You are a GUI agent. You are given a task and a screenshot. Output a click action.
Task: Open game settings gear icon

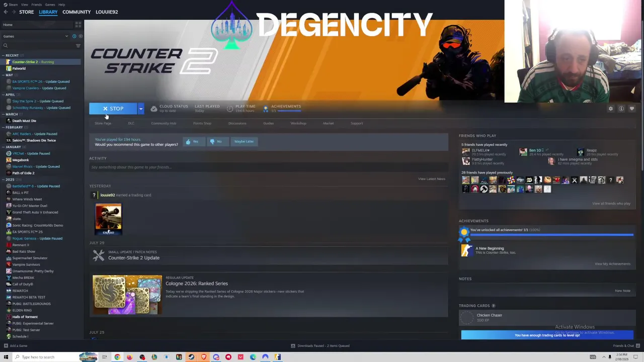(x=611, y=109)
